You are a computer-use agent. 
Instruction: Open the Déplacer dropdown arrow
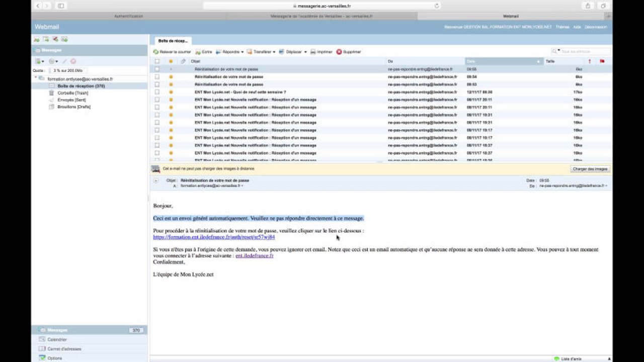(305, 52)
